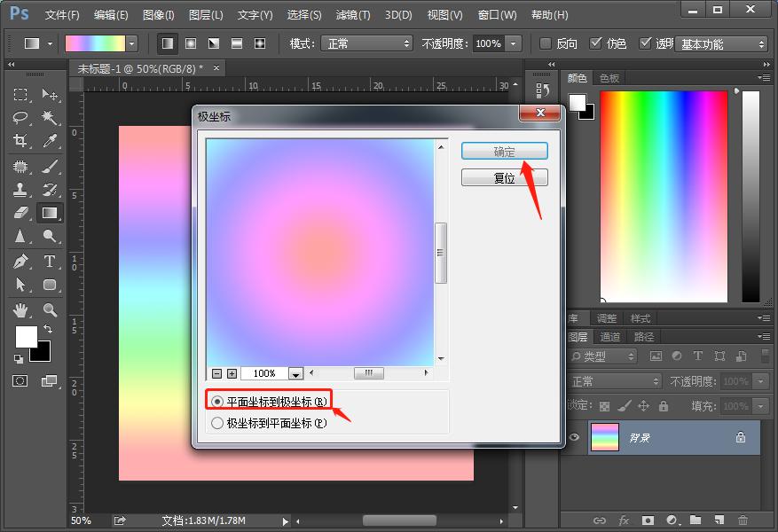Select the Pen tool
Viewport: 778px width, 532px height.
(20, 261)
